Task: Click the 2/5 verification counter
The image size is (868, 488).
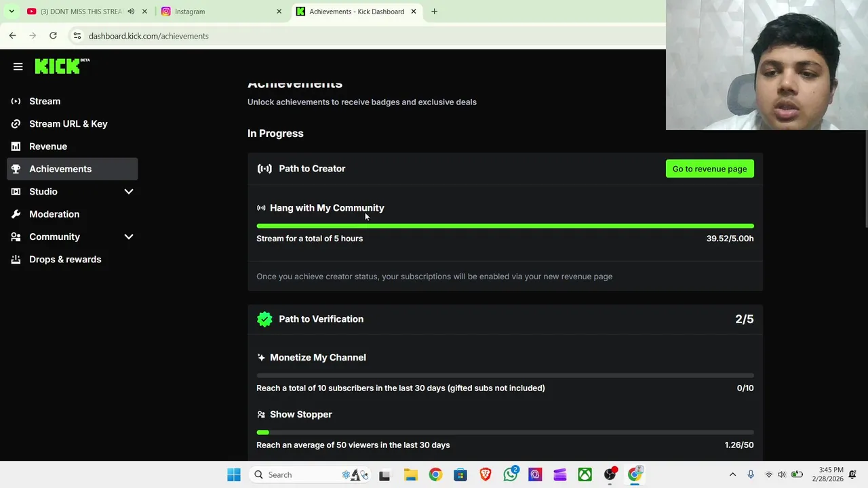Action: [745, 319]
